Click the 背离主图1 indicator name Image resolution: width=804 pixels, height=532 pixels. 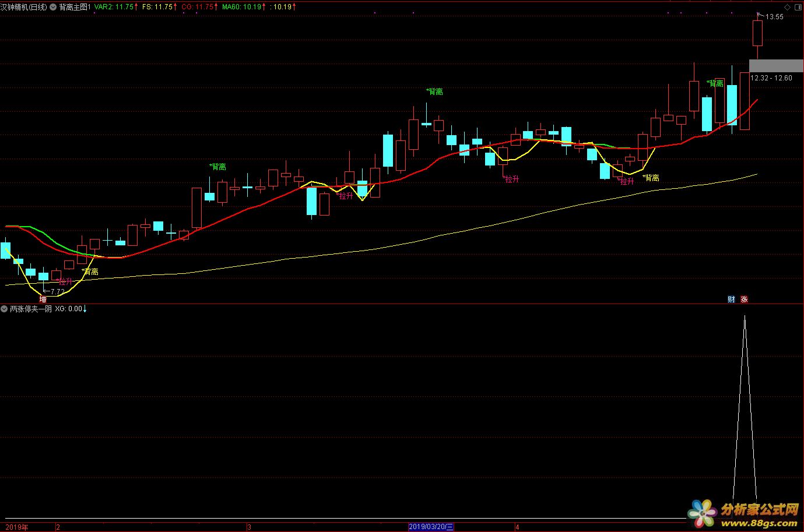tap(74, 7)
